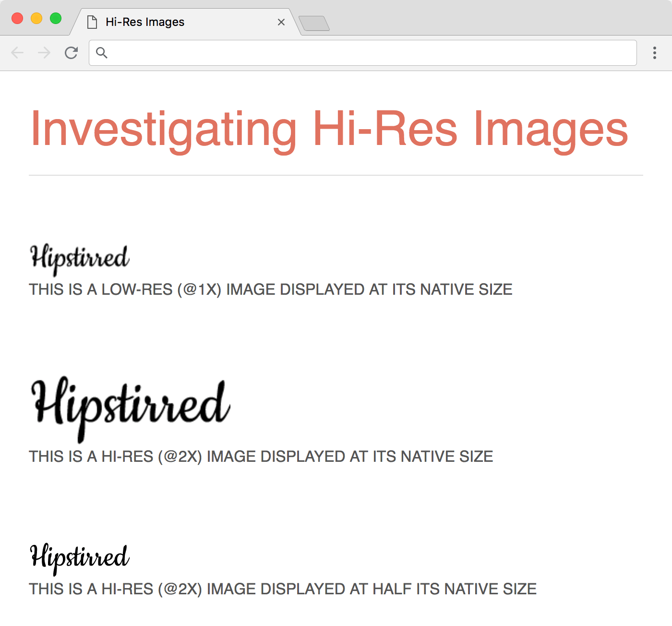The height and width of the screenshot is (626, 672).
Task: Minimize the window with the yellow button
Action: [36, 18]
